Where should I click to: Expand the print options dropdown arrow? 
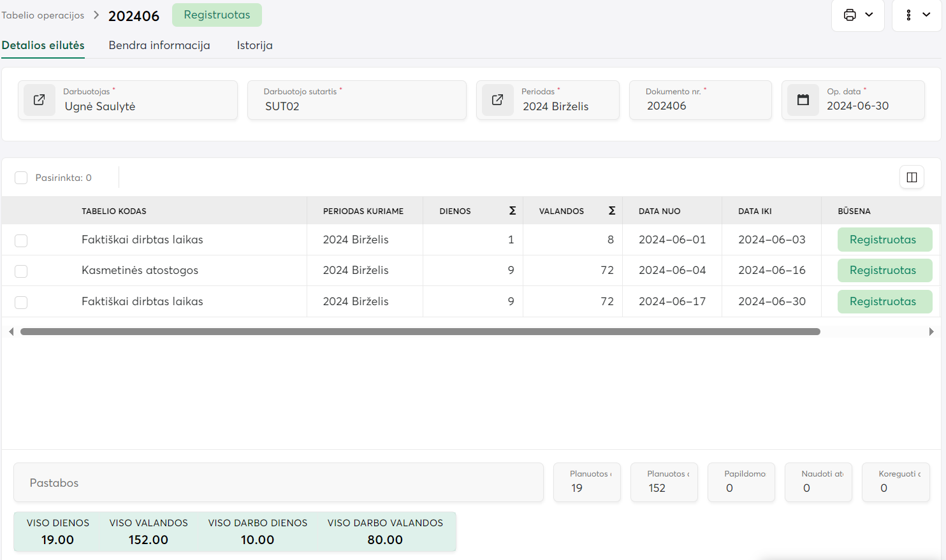[x=869, y=15]
